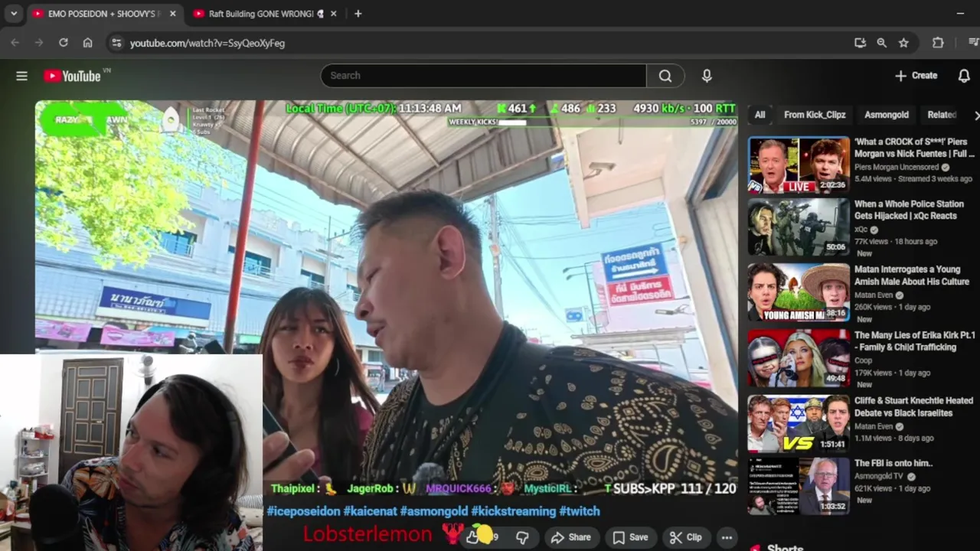The height and width of the screenshot is (551, 980).
Task: Select the From Kick_Clipz chip
Action: (815, 115)
